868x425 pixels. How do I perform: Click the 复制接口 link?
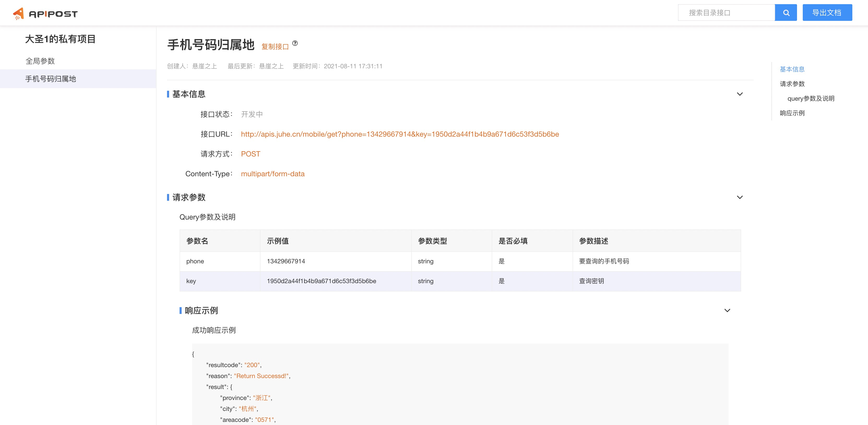275,46
